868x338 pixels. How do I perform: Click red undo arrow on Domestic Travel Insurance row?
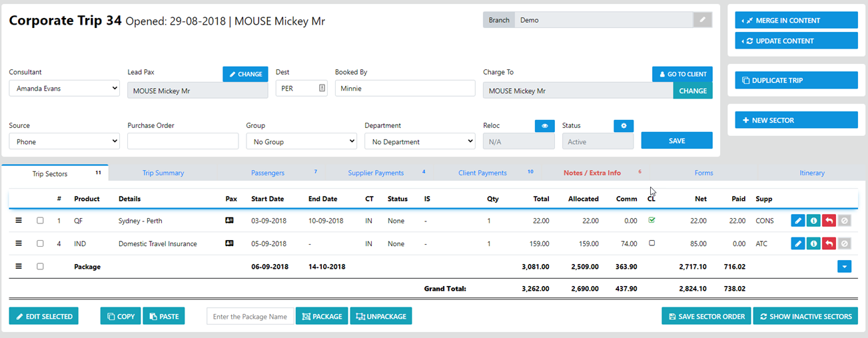tap(828, 244)
